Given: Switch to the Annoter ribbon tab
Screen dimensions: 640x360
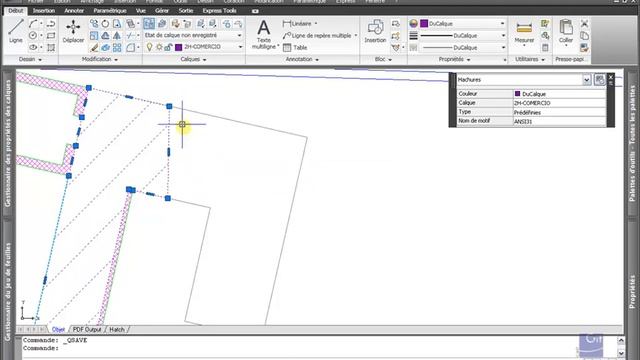Looking at the screenshot, I should point(74,11).
